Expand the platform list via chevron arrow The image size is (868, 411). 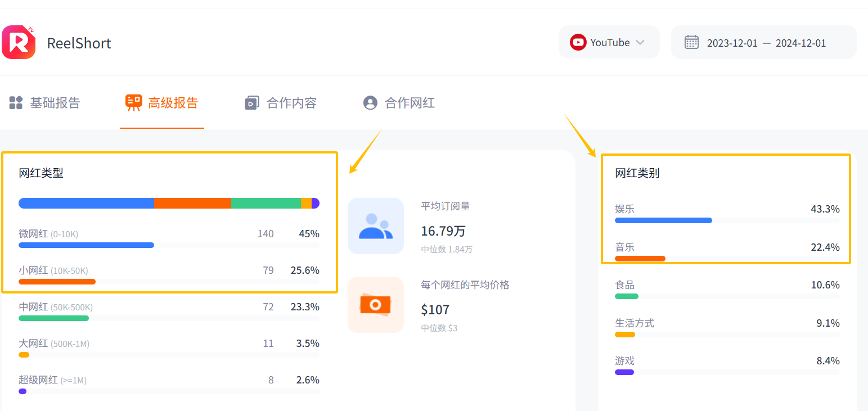click(640, 42)
